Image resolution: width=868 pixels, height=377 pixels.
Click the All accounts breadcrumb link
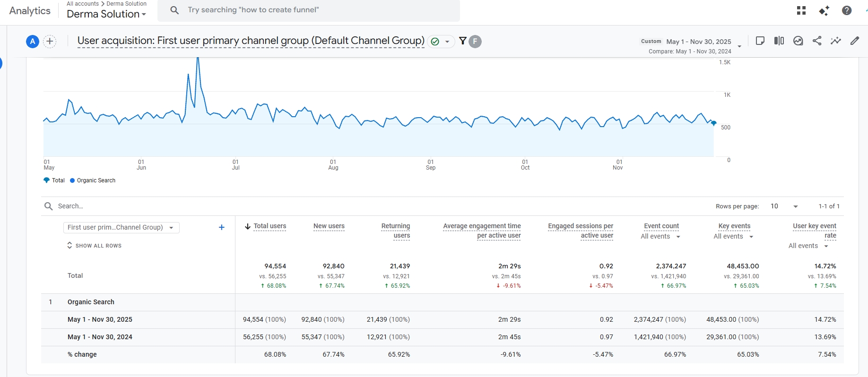point(83,4)
